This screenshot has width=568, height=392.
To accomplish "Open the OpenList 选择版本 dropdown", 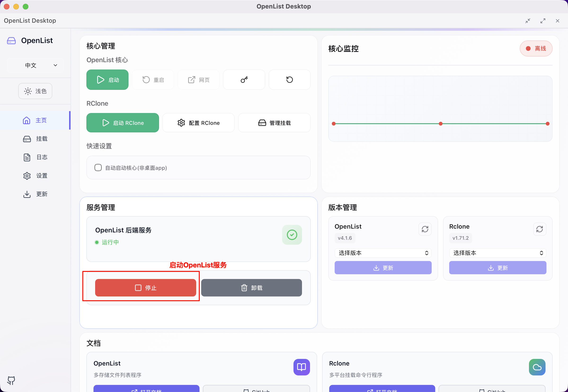I will click(x=383, y=253).
